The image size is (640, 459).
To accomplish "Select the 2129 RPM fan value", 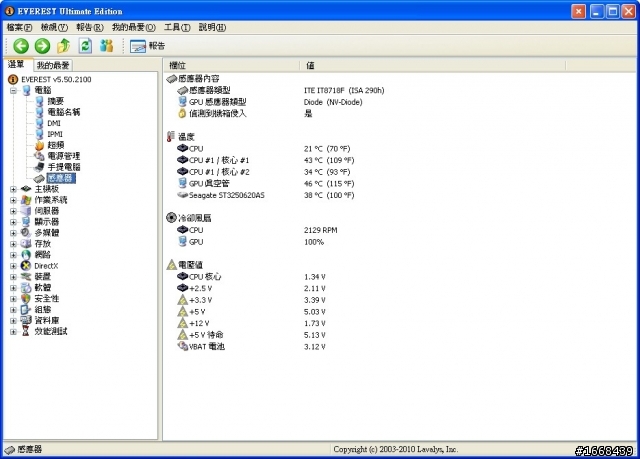I will [320, 231].
